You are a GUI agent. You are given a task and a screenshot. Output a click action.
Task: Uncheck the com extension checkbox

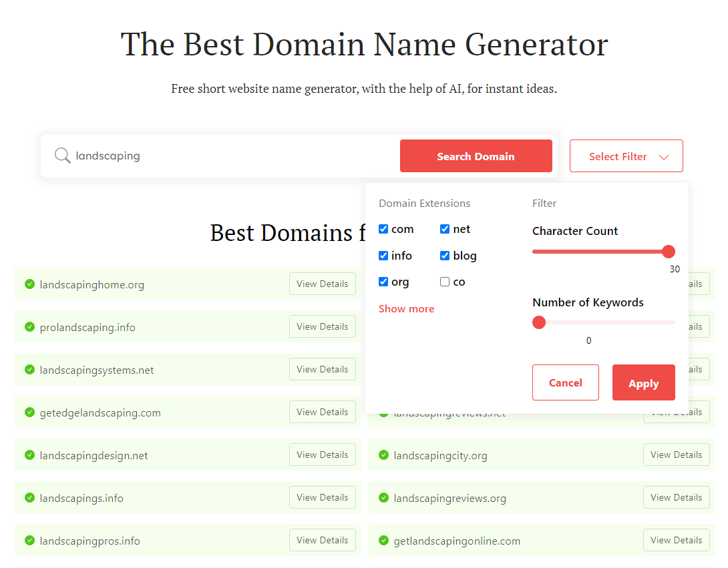(383, 229)
